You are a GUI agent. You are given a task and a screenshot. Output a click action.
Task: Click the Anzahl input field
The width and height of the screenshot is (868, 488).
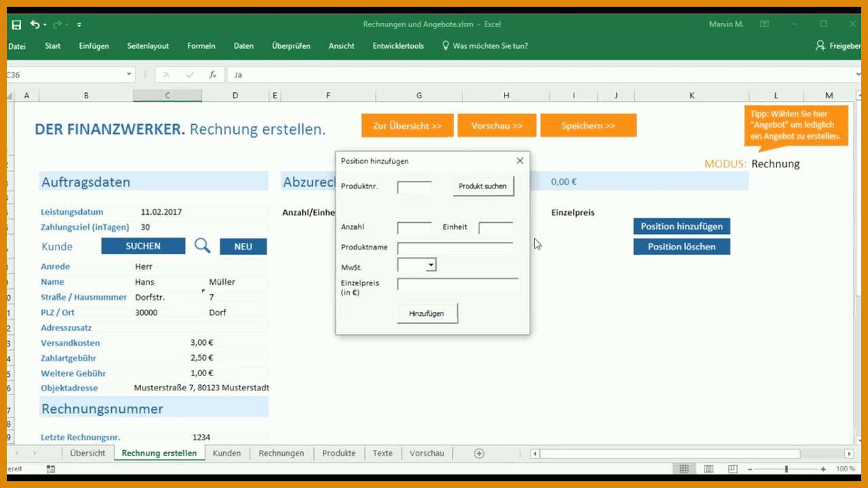(x=414, y=228)
